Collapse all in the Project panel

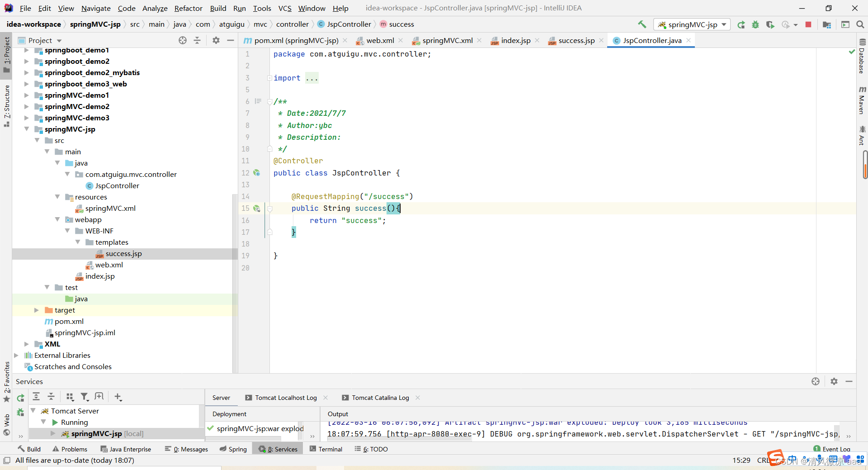197,40
